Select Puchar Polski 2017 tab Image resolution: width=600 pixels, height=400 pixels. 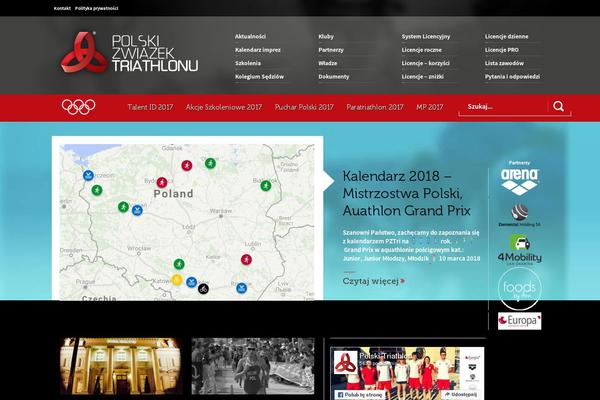pos(304,107)
